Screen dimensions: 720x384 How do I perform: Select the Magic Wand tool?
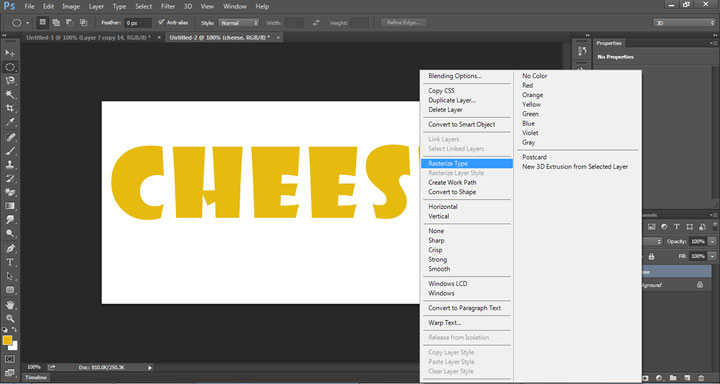coord(10,95)
